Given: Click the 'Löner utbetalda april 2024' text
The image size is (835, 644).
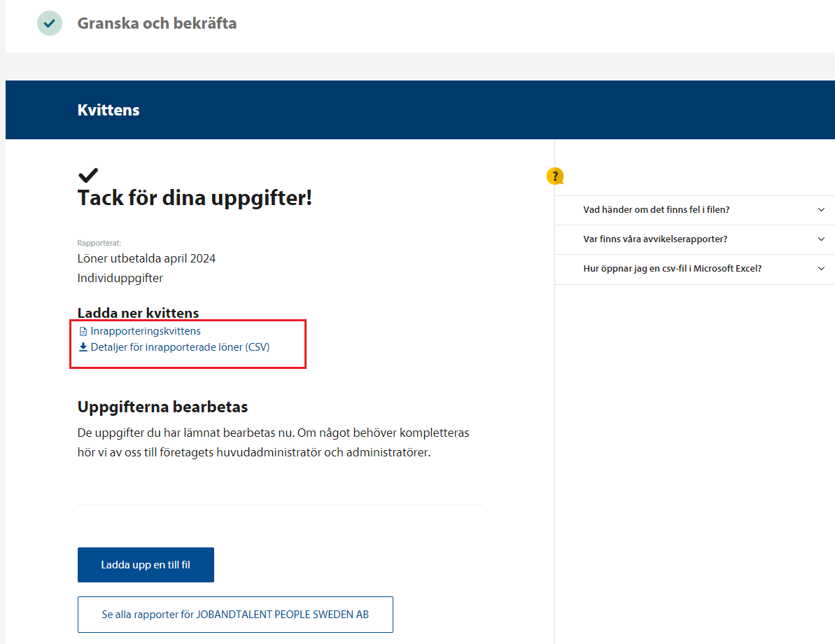Looking at the screenshot, I should [x=146, y=258].
